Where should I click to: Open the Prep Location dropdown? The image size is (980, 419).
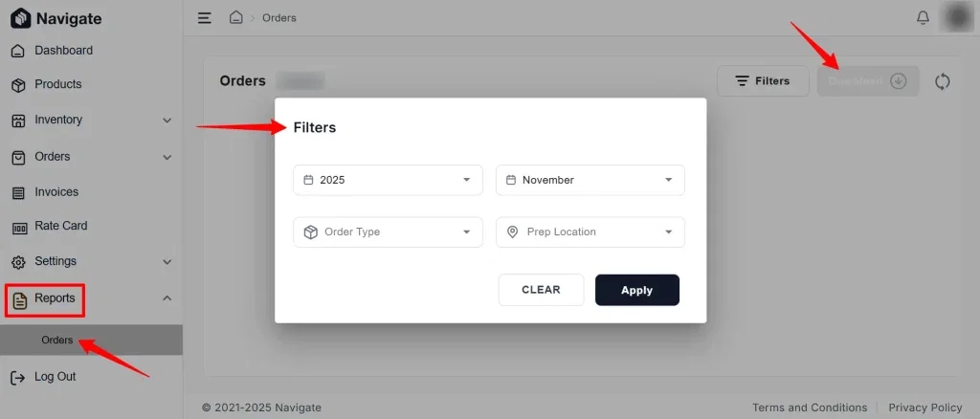590,232
